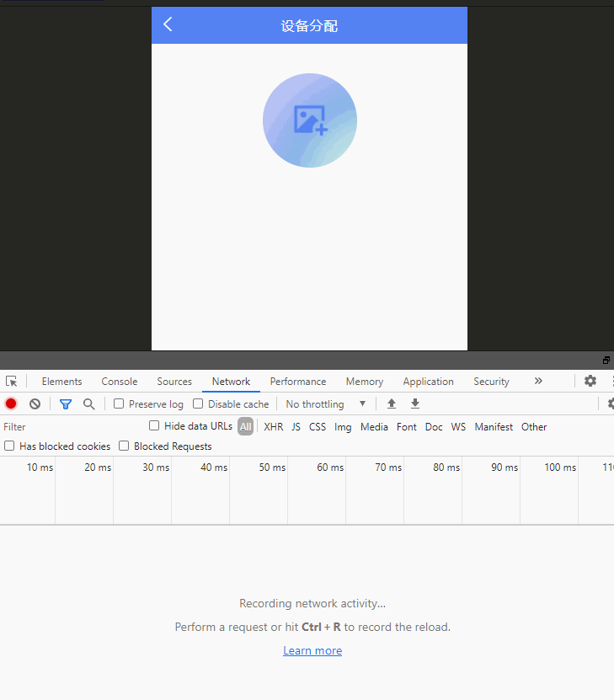Click the 100 ms timeline marker
614x700 pixels.
coord(560,468)
